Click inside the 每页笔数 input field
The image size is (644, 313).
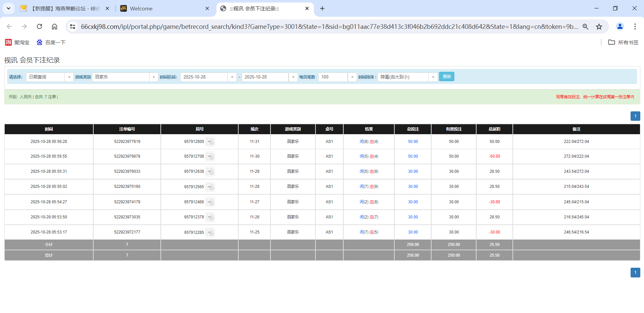(332, 77)
